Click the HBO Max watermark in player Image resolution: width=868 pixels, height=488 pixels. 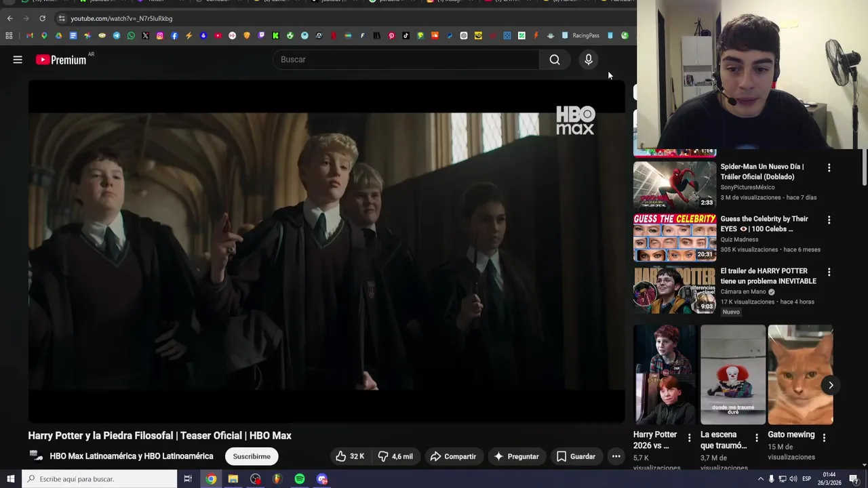575,120
